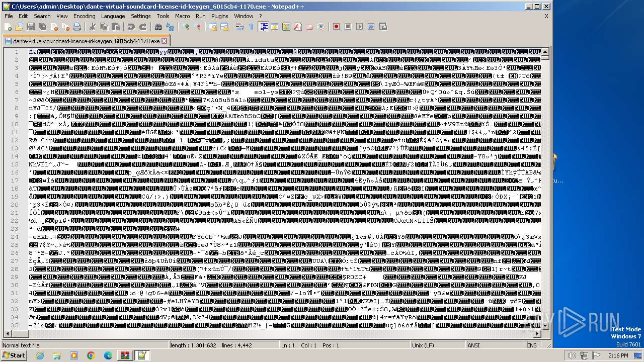Open Google Chrome from taskbar
The width and height of the screenshot is (644, 362).
pos(91,355)
